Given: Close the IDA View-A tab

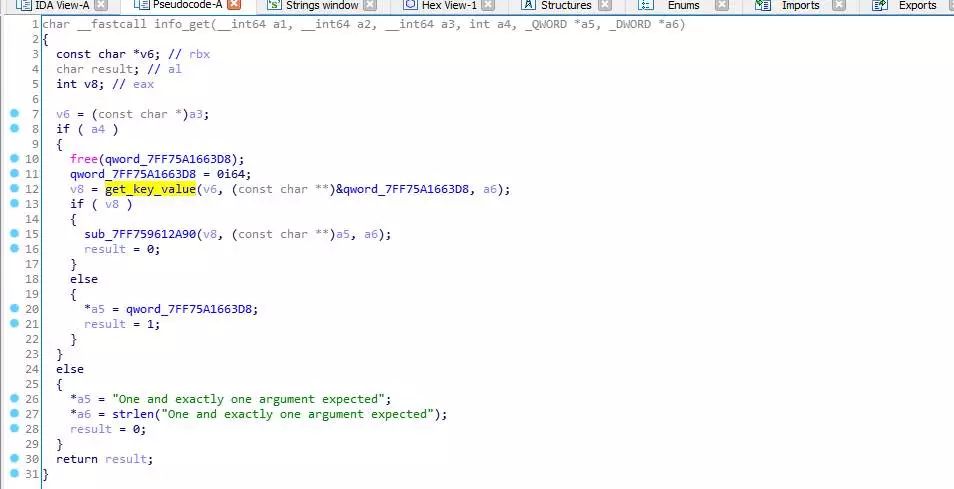Looking at the screenshot, I should pos(102,5).
